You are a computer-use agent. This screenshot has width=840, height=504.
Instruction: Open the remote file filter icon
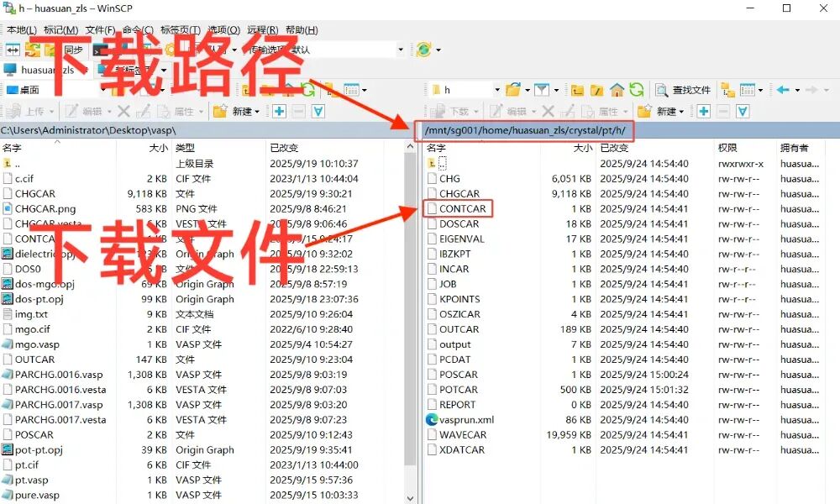[542, 90]
